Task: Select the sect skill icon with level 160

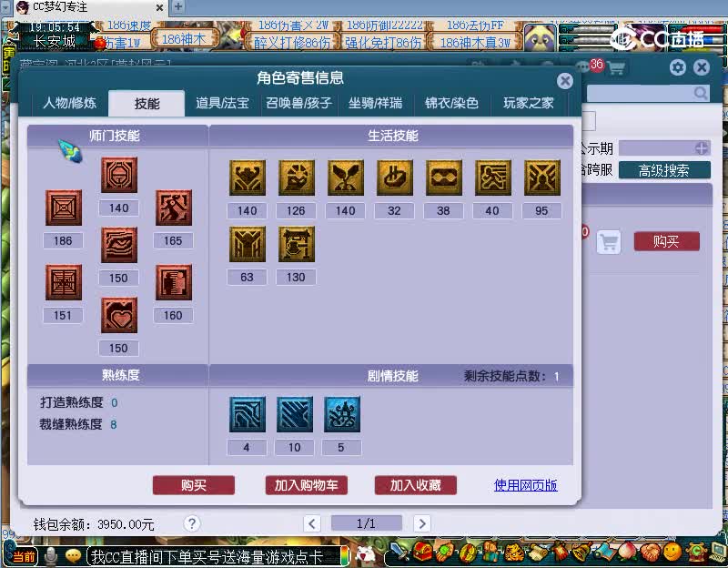Action: pos(174,282)
